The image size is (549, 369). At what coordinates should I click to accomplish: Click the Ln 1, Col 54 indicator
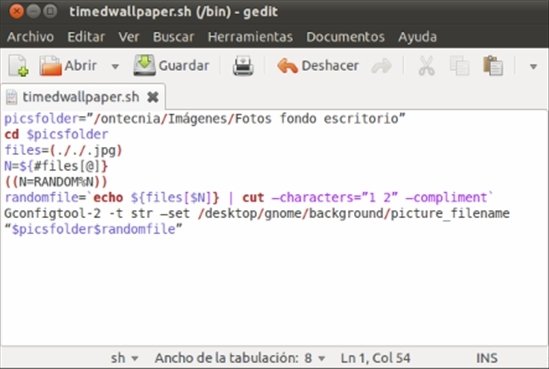(x=375, y=358)
